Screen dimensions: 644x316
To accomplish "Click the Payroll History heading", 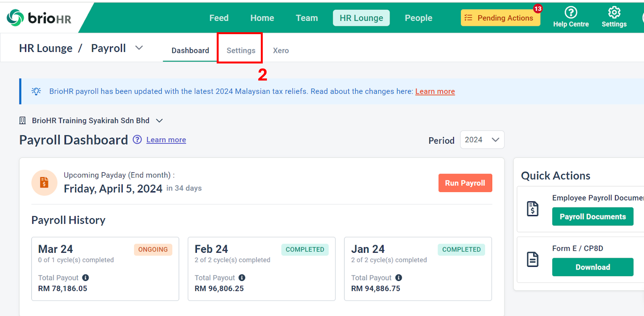I will [68, 220].
